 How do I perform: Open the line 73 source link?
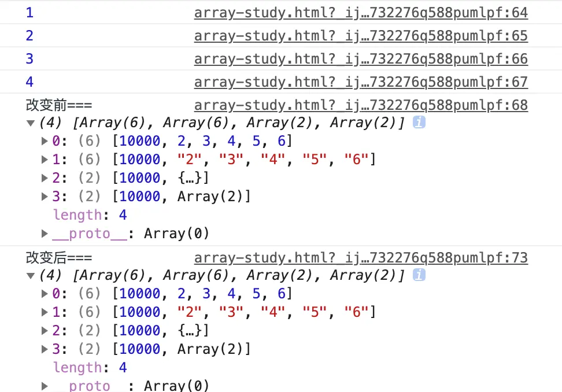click(x=361, y=257)
